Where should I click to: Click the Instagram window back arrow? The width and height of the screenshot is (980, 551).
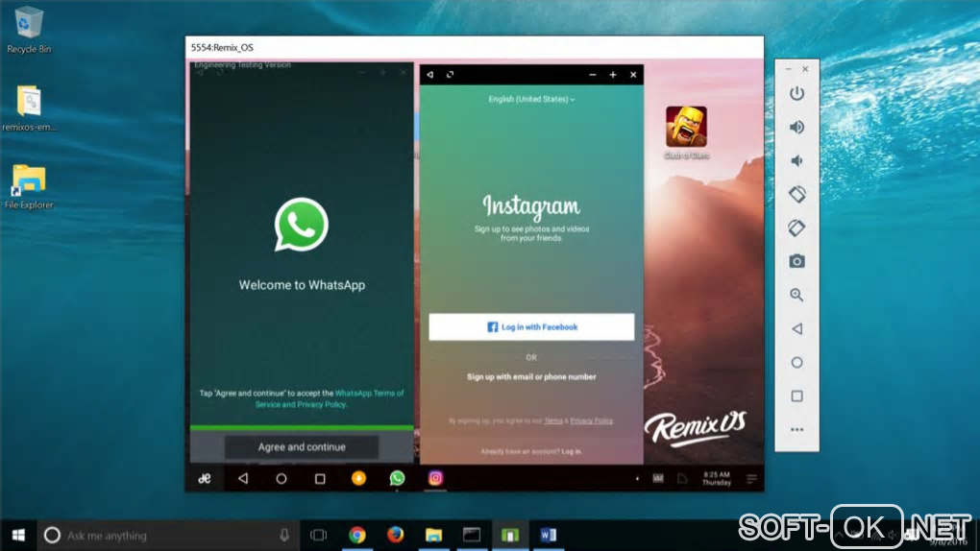(x=430, y=75)
